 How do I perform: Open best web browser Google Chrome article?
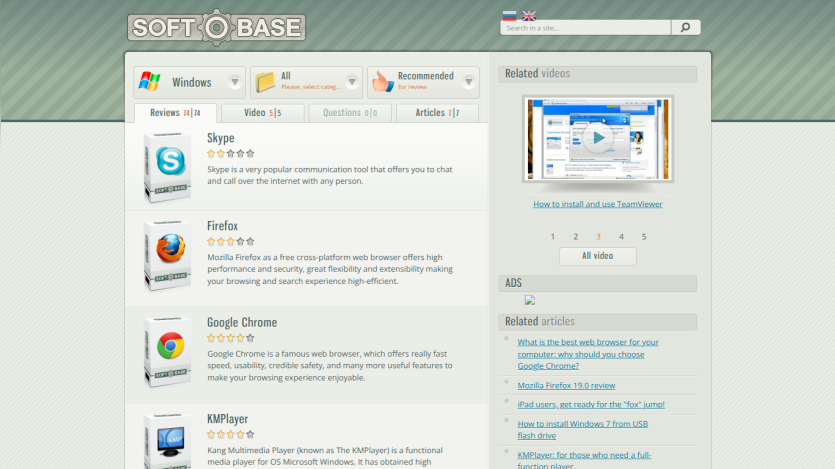pyautogui.click(x=588, y=354)
